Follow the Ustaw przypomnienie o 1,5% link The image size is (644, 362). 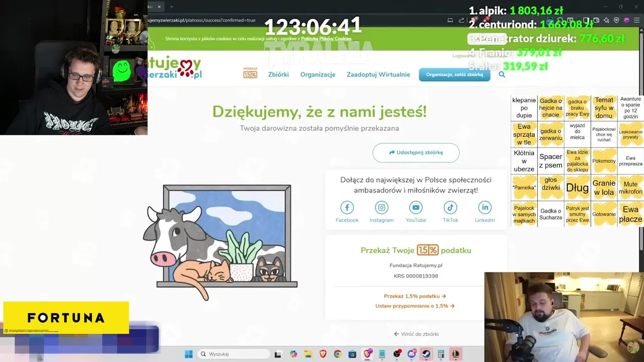(415, 306)
